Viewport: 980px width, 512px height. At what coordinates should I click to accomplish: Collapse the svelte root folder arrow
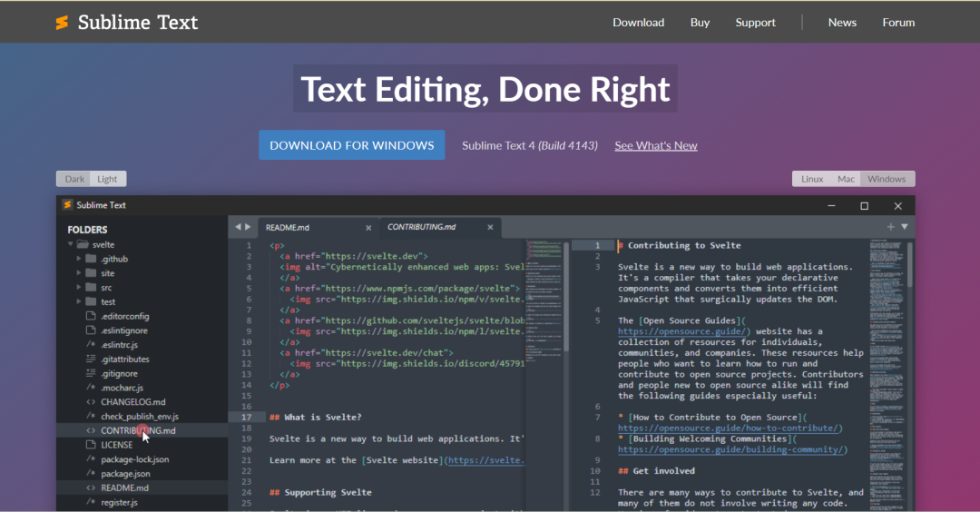tap(70, 244)
